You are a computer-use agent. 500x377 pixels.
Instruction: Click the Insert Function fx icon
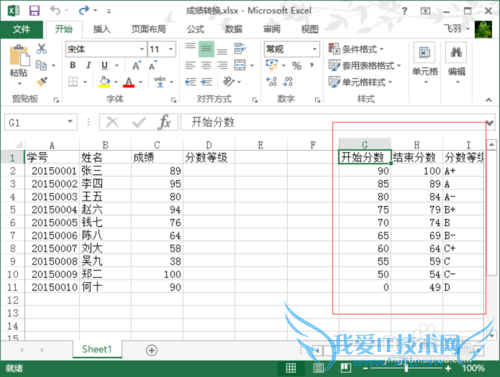click(165, 122)
